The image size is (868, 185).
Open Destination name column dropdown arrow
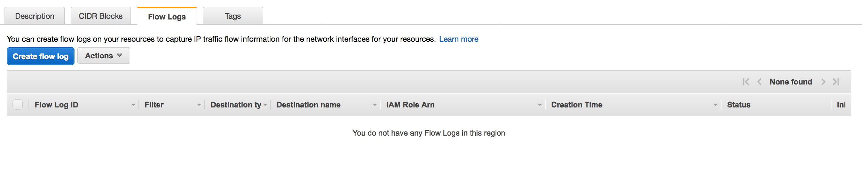(x=374, y=105)
